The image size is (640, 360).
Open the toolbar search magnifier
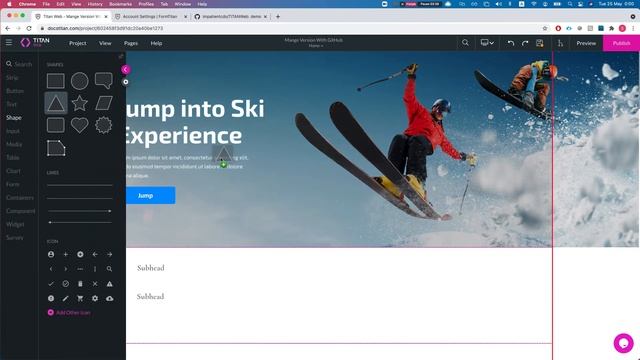tap(465, 42)
